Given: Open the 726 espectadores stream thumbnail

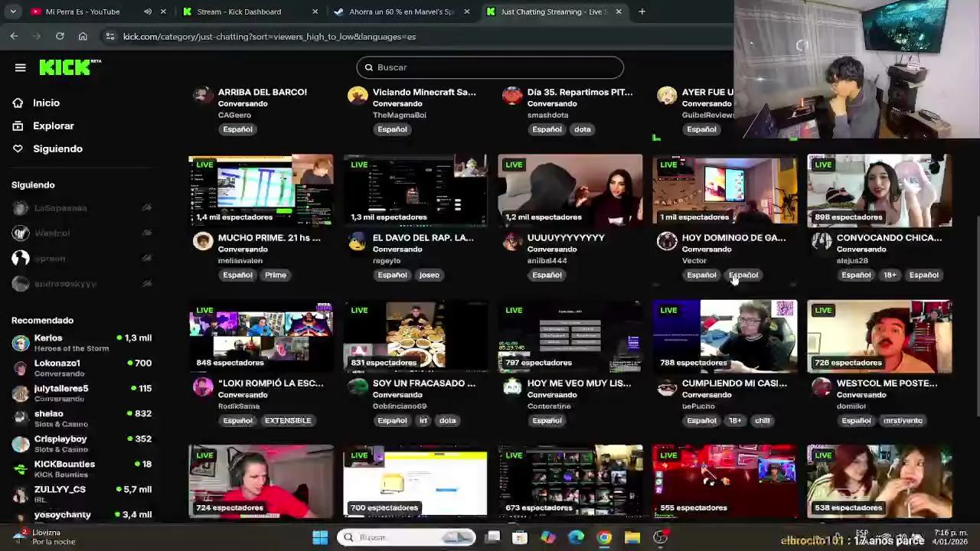Looking at the screenshot, I should (x=880, y=336).
